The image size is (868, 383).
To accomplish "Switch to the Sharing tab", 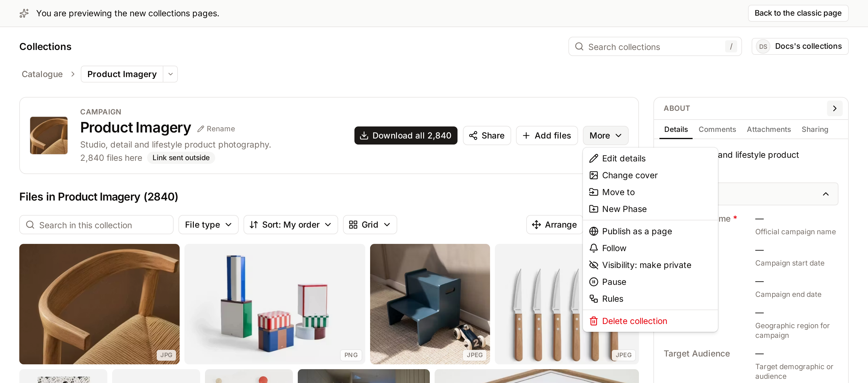I will [815, 129].
